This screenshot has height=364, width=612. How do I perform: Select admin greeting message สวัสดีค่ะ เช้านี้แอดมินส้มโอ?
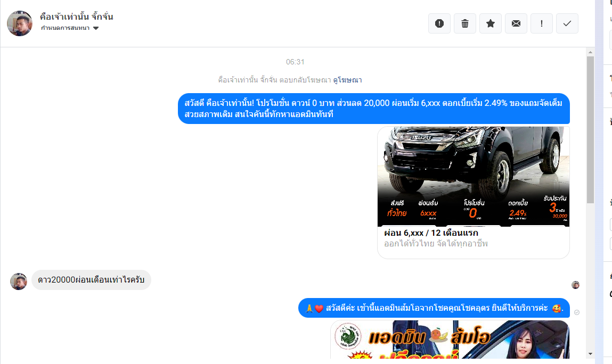(434, 308)
